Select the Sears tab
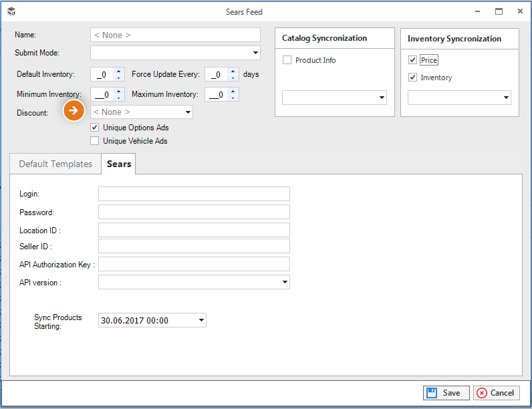Screen dimensions: 532x409 [x=119, y=164]
